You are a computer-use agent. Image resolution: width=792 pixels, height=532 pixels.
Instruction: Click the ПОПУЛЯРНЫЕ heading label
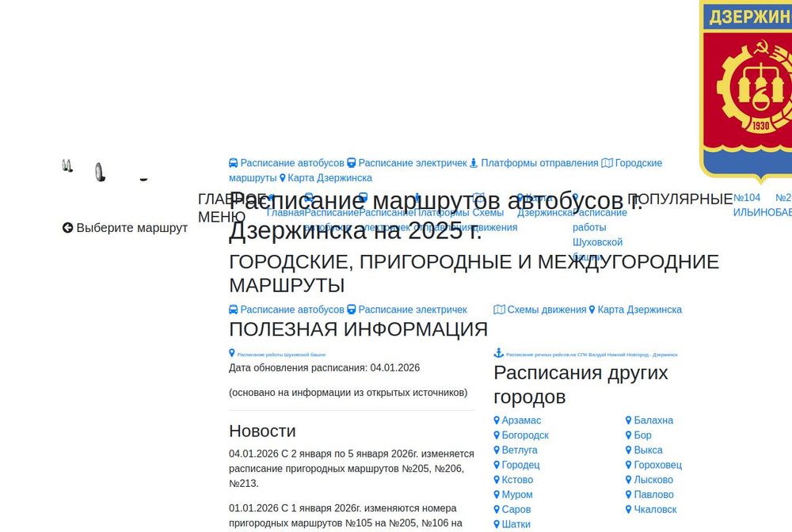(680, 199)
